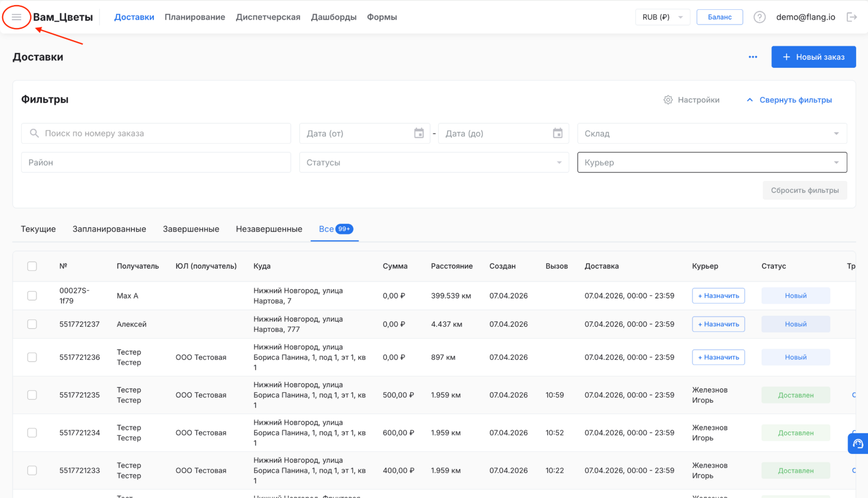
Task: Click the help question mark icon
Action: 759,17
